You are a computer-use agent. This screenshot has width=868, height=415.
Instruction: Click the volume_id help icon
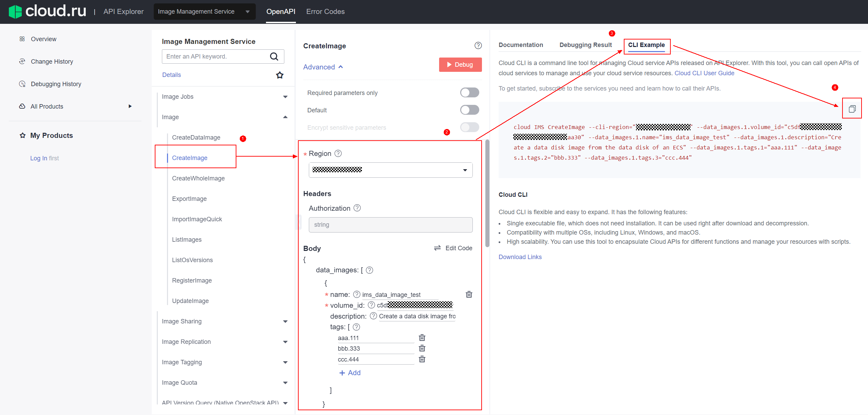(x=371, y=305)
